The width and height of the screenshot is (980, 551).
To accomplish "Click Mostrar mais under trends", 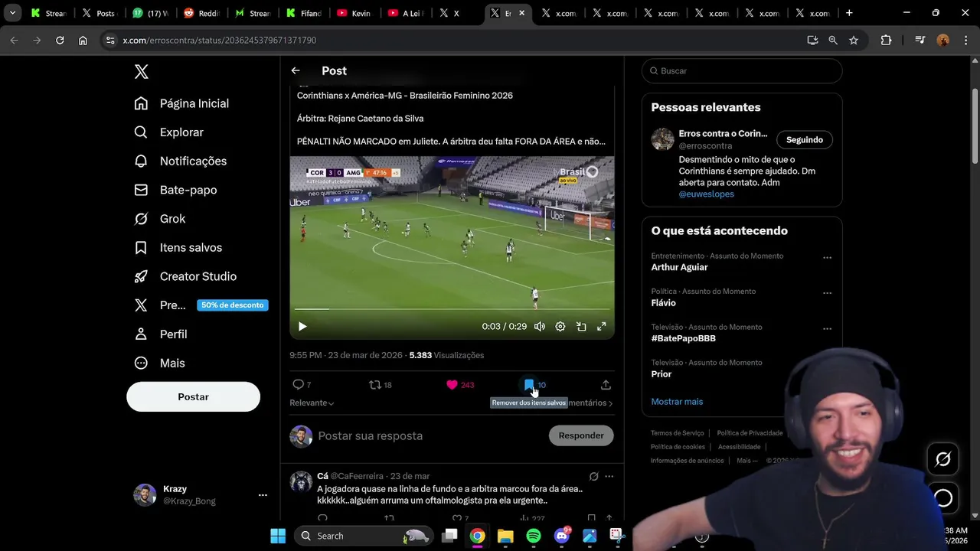I will 677,402.
